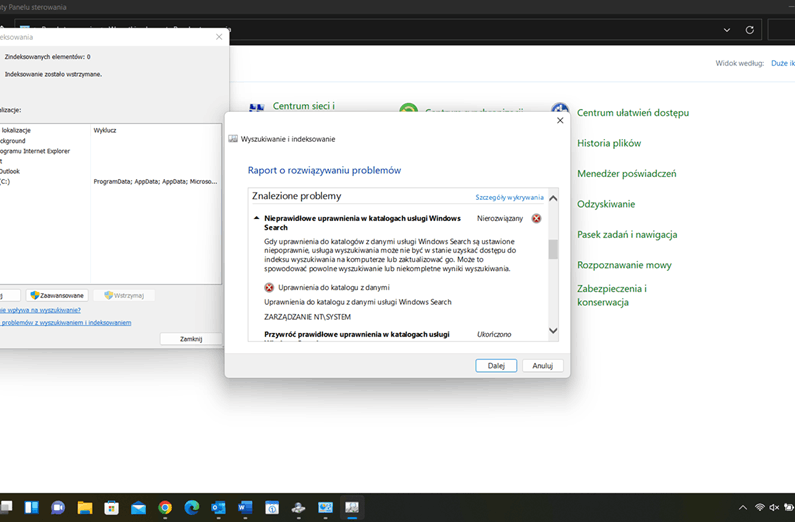795x523 pixels.
Task: Open Mail app from taskbar
Action: 138,507
